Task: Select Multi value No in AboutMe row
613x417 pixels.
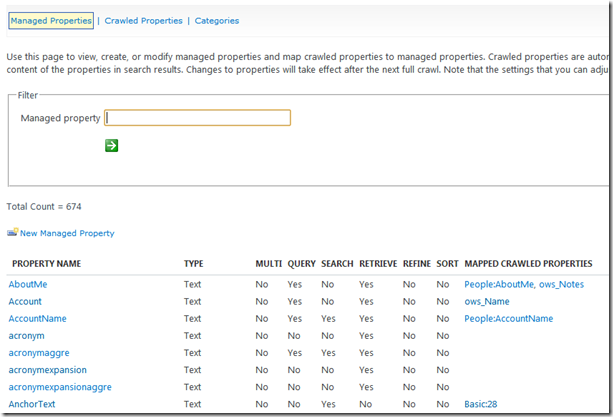Action: click(262, 284)
